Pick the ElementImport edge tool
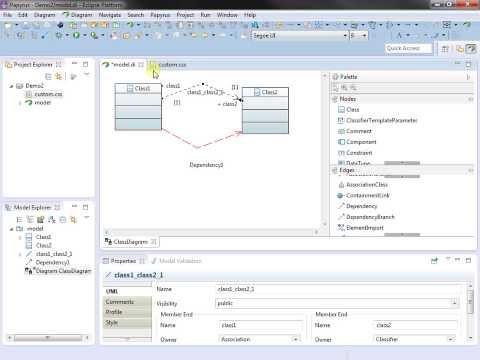 click(x=361, y=228)
